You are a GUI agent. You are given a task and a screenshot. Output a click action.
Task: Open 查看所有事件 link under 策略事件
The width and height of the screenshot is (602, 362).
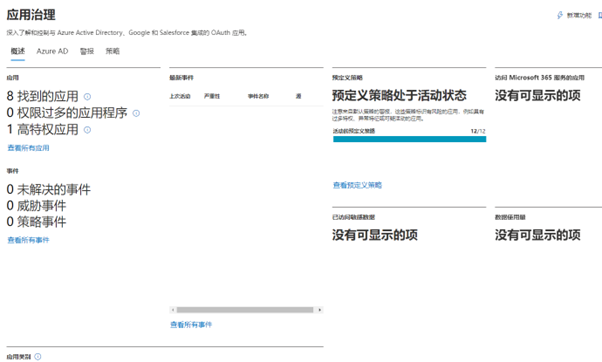coord(28,240)
